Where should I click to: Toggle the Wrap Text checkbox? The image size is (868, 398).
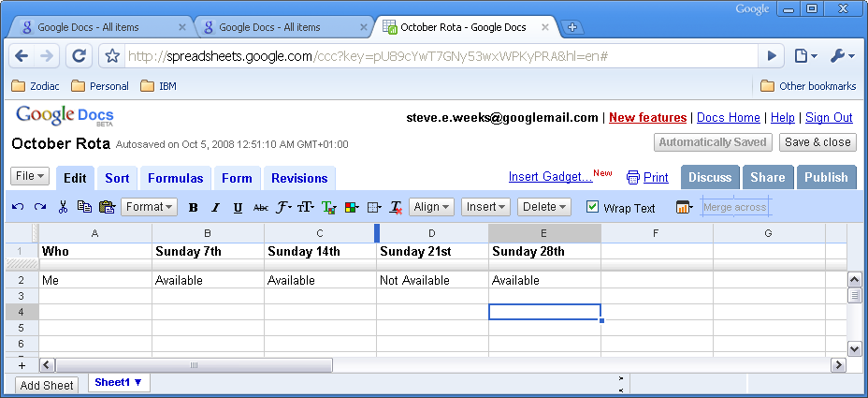coord(592,207)
